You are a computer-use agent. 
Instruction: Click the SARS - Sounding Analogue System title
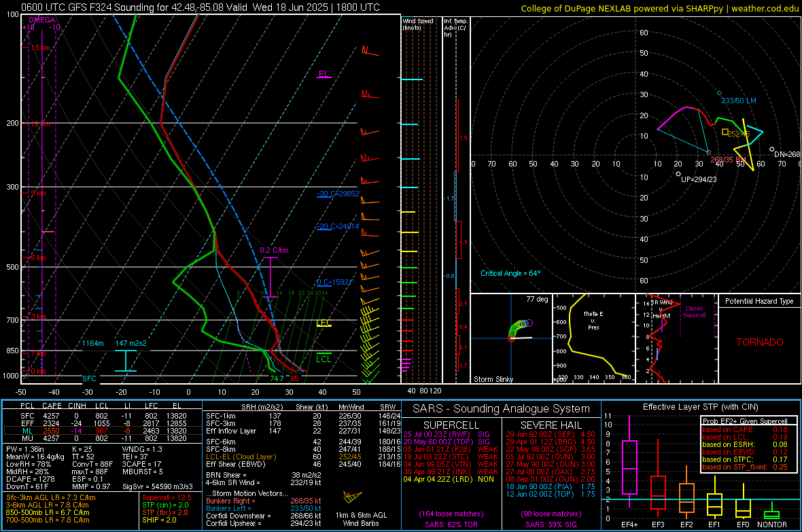[502, 409]
